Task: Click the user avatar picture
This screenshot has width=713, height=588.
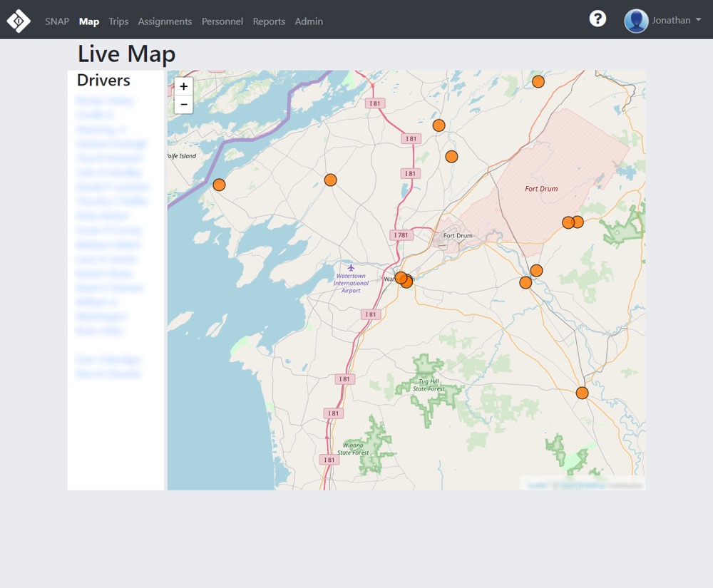Action: (636, 21)
